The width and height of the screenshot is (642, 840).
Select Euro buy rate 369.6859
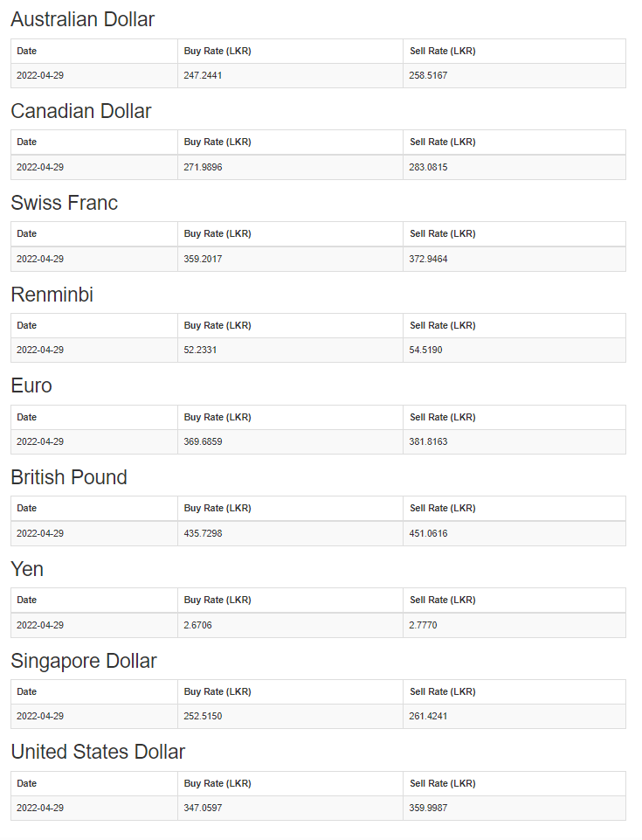[x=203, y=441]
